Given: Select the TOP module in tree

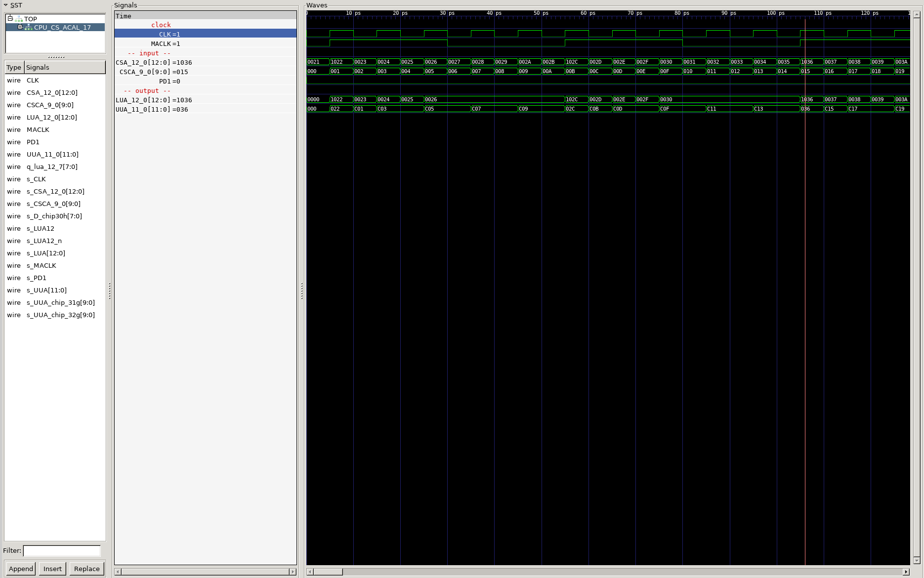Looking at the screenshot, I should (x=31, y=19).
